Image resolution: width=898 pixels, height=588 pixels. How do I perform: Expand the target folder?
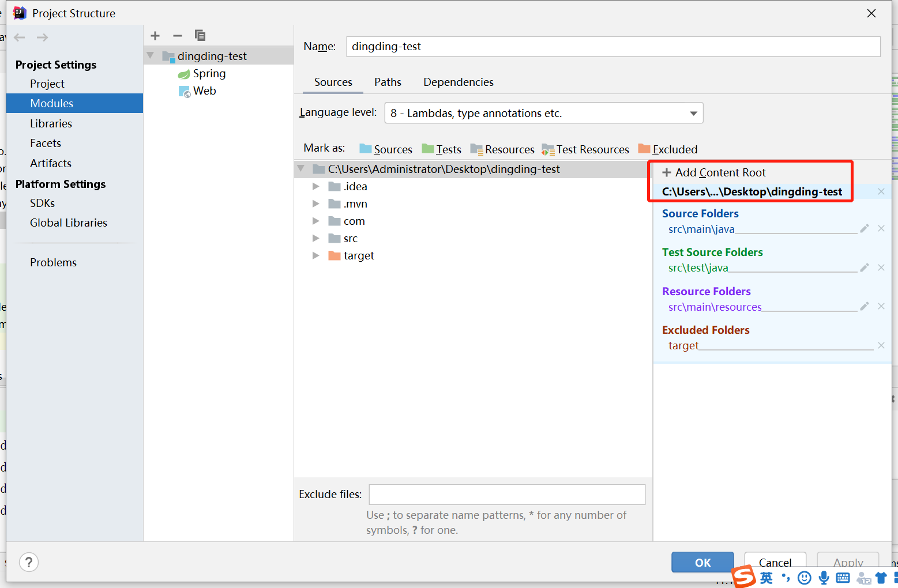315,255
